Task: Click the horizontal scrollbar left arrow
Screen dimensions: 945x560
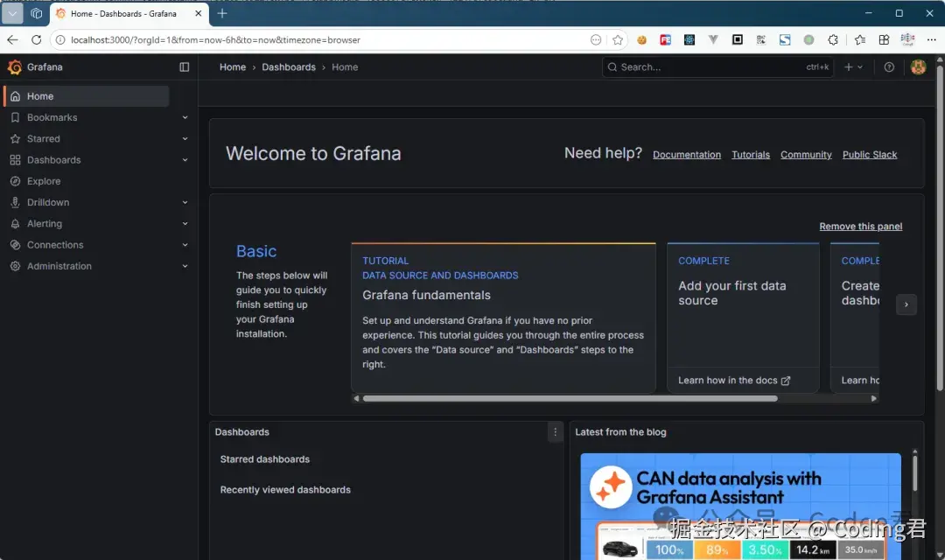Action: pyautogui.click(x=356, y=398)
